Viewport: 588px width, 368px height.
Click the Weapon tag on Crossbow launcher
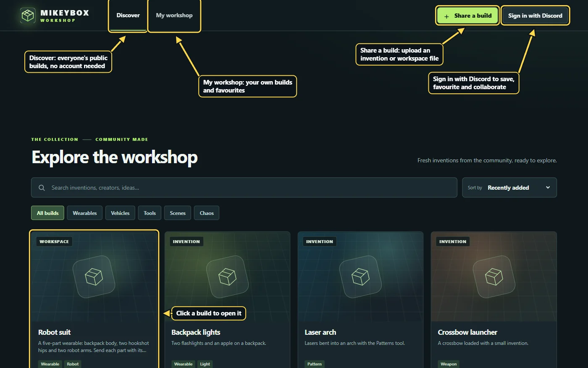(x=449, y=364)
